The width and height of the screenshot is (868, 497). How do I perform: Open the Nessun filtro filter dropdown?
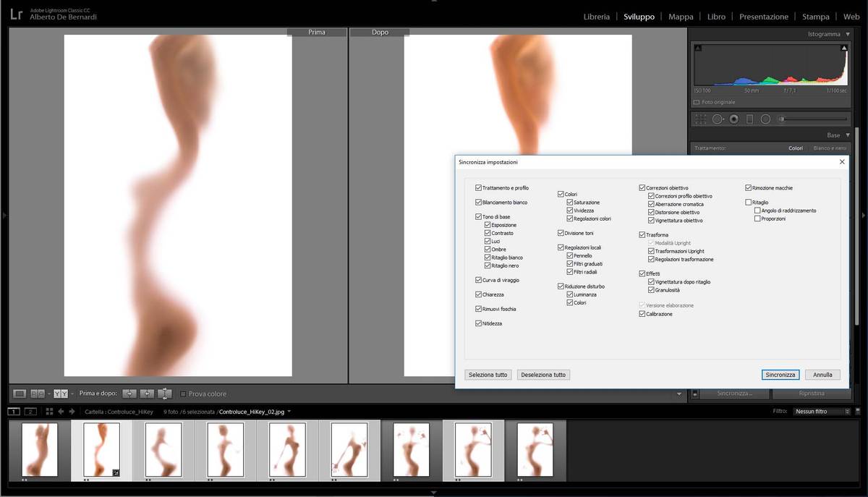pos(822,412)
